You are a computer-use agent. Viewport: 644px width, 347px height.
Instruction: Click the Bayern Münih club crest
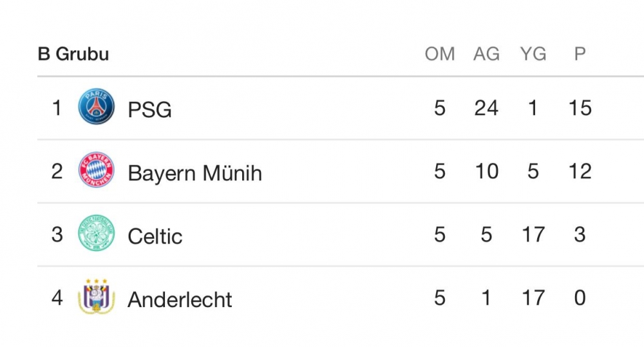point(97,171)
